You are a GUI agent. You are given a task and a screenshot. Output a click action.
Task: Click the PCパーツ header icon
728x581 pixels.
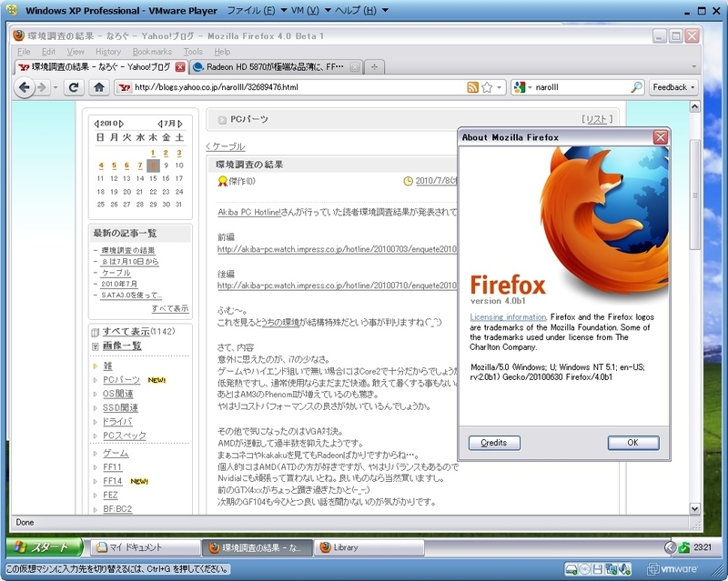[222, 120]
